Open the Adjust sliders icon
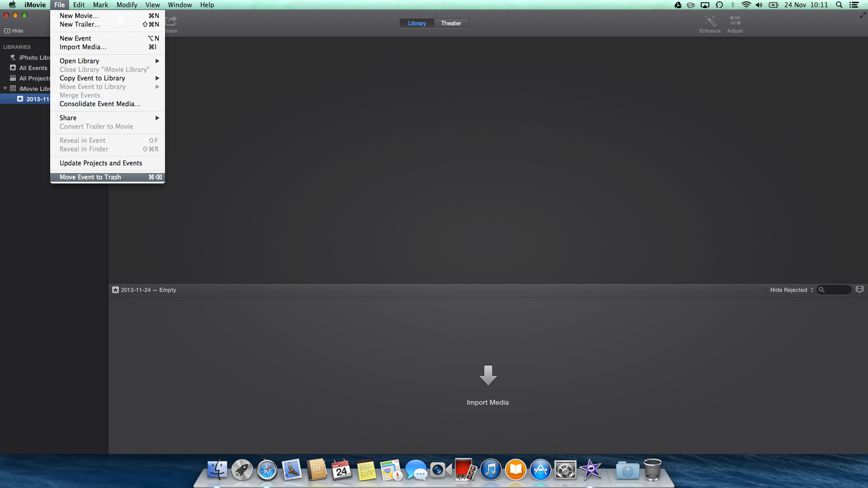 [735, 21]
